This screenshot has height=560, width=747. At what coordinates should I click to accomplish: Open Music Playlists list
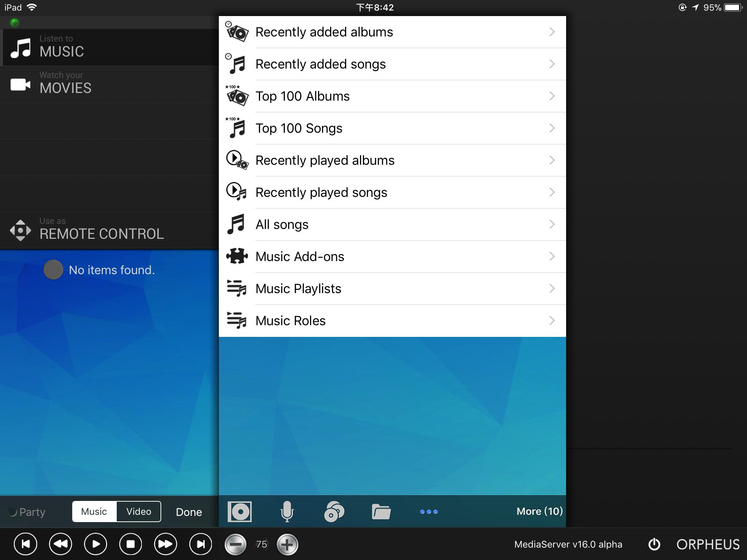click(x=392, y=289)
